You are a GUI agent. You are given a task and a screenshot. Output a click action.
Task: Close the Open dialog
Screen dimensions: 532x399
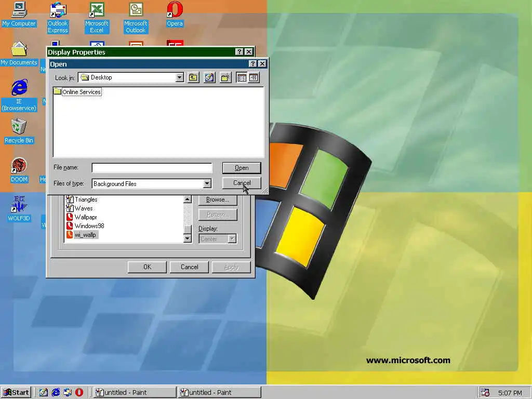(x=262, y=64)
